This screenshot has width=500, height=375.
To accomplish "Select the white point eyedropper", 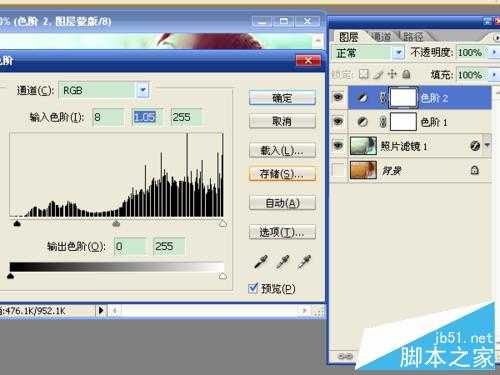I will coord(304,262).
